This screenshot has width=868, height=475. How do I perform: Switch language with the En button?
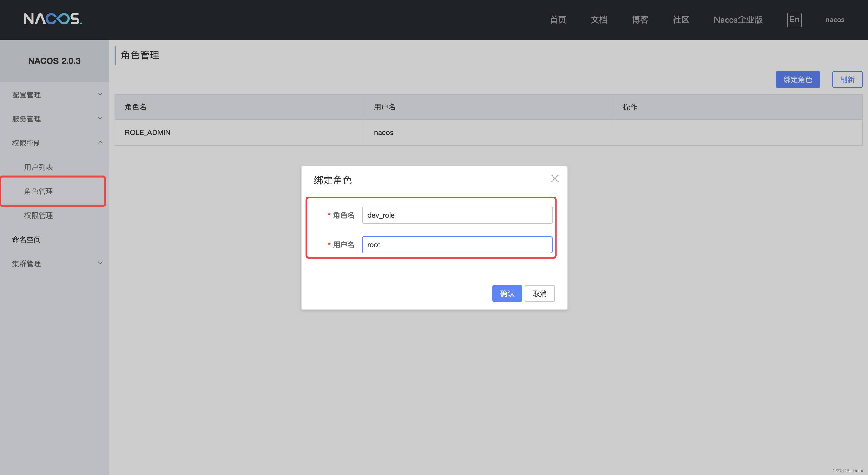coord(794,20)
